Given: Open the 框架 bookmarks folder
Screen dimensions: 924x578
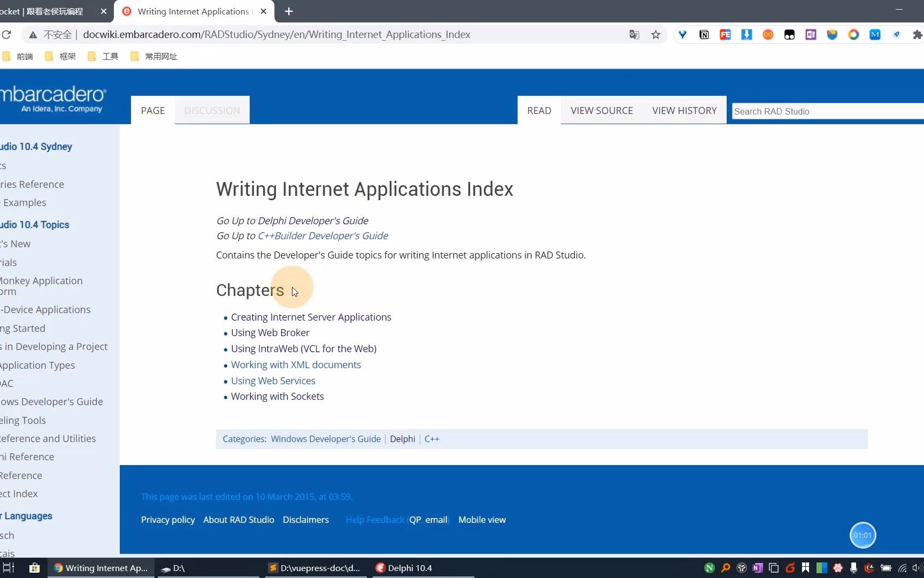Looking at the screenshot, I should 61,56.
